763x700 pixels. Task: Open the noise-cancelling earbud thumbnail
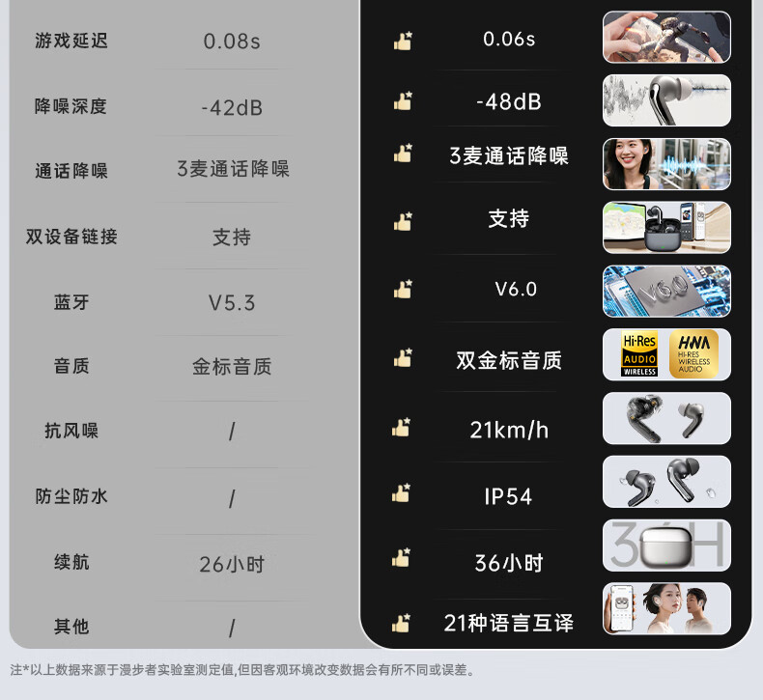click(x=666, y=100)
